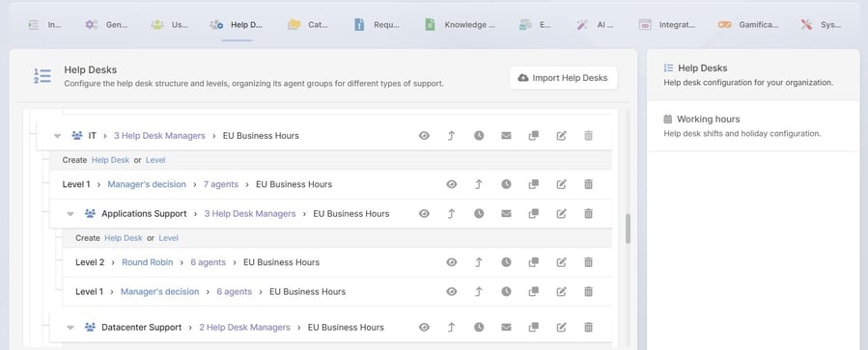The image size is (868, 350).
Task: Click Create Level link under Applications Support
Action: coord(168,238)
